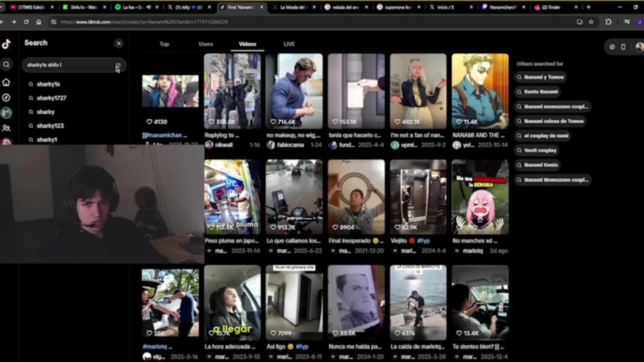Open a new browser tab with plus button

click(x=588, y=7)
